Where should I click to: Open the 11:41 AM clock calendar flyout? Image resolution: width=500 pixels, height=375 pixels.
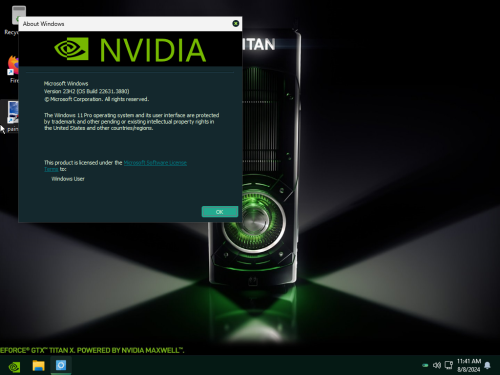coord(469,365)
